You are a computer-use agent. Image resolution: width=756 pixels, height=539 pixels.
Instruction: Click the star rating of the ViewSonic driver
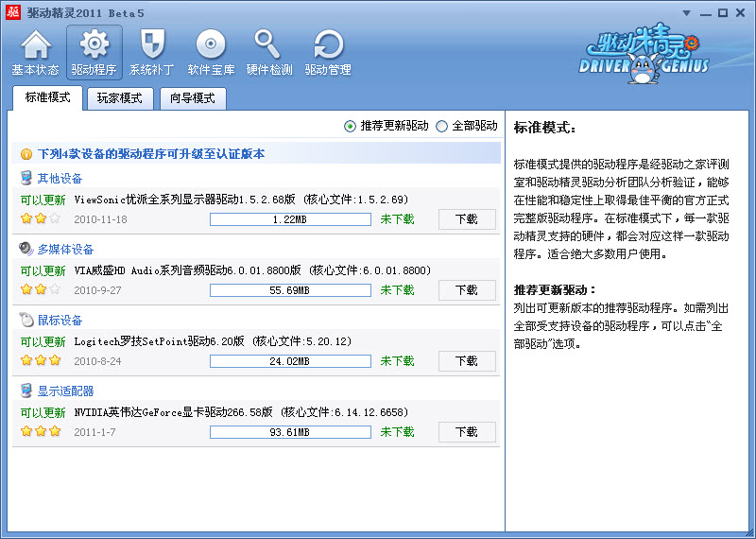[x=41, y=218]
